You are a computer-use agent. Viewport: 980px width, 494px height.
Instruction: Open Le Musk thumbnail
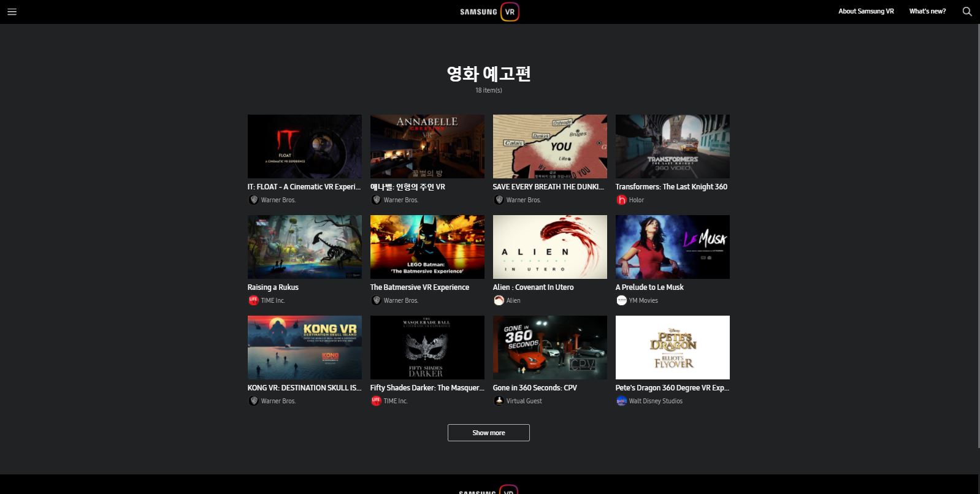[x=673, y=247]
